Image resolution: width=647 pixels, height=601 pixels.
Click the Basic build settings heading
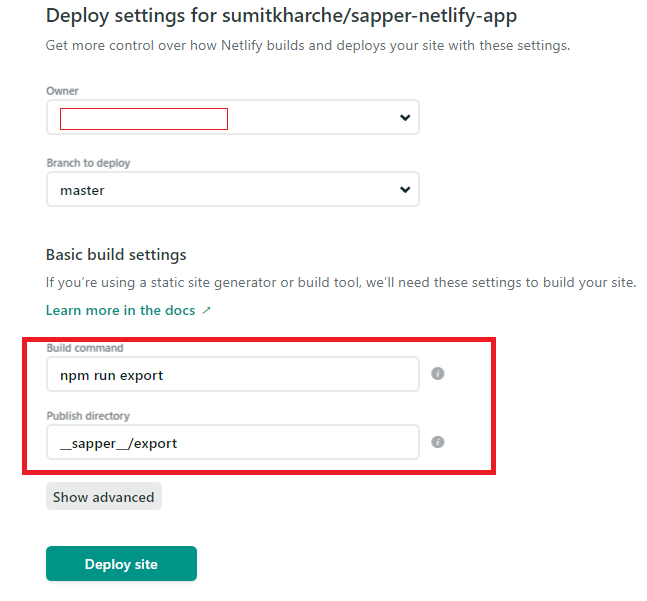[x=116, y=255]
